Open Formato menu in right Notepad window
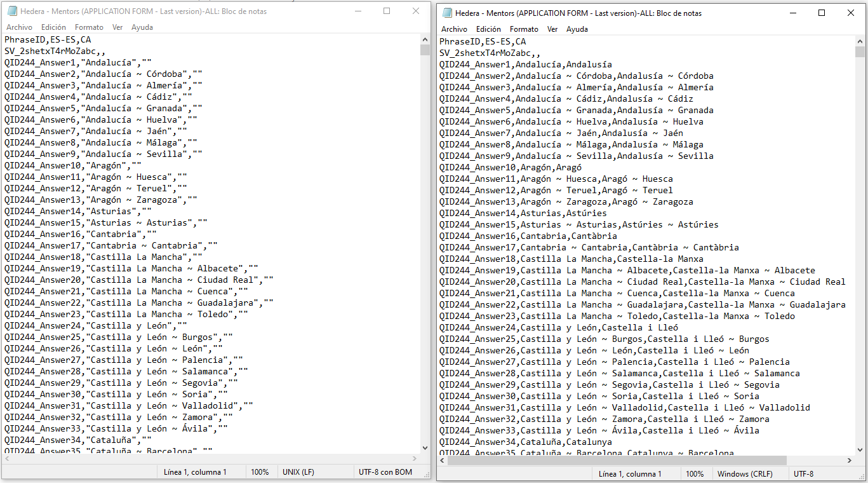Image resolution: width=868 pixels, height=483 pixels. tap(524, 29)
